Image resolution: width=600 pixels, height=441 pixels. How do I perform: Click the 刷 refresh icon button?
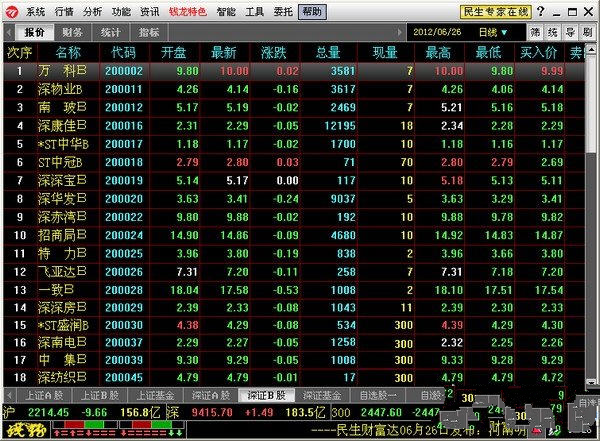[587, 33]
